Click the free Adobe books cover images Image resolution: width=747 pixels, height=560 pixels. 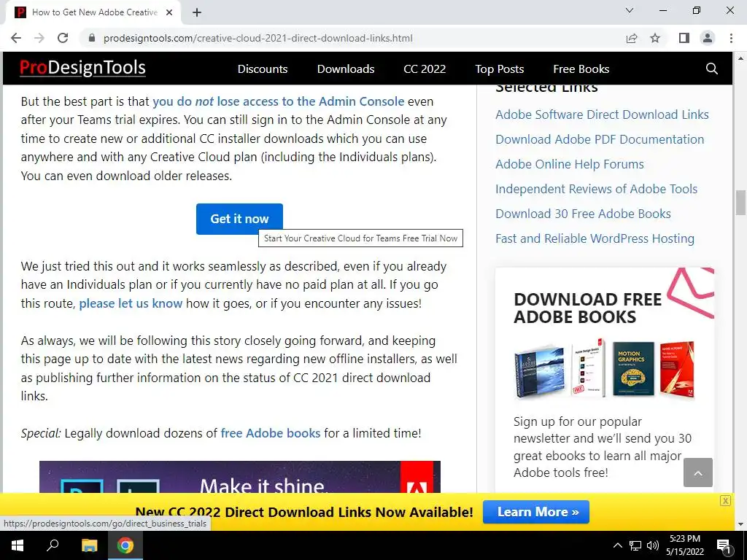coord(604,369)
